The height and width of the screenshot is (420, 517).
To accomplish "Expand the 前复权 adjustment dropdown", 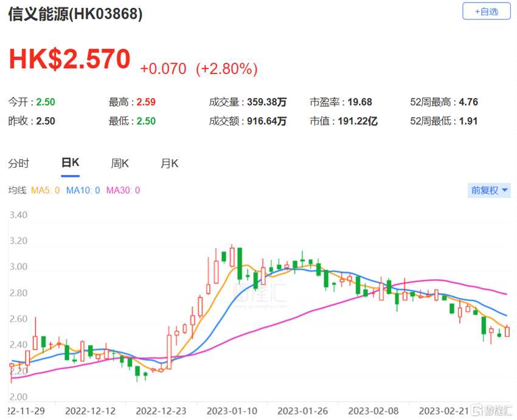I will (489, 190).
